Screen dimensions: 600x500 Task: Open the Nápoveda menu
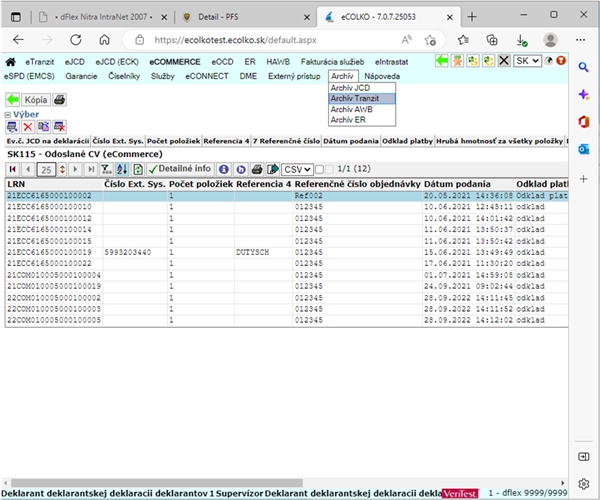[382, 76]
